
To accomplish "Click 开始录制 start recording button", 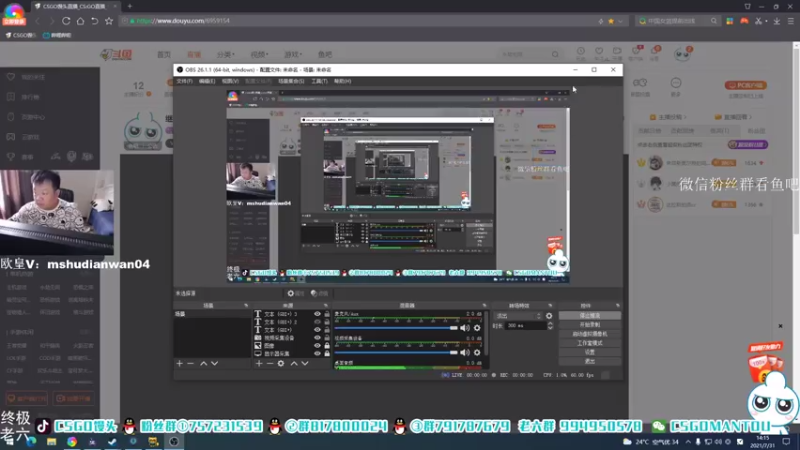I will point(590,325).
